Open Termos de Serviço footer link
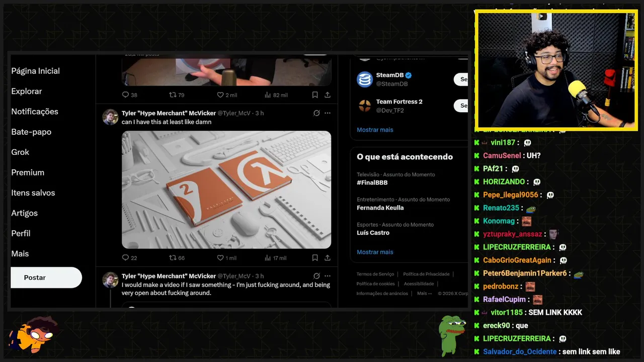 (375, 274)
